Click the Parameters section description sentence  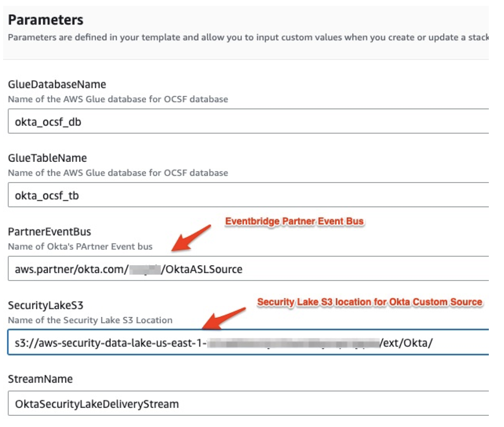point(248,37)
